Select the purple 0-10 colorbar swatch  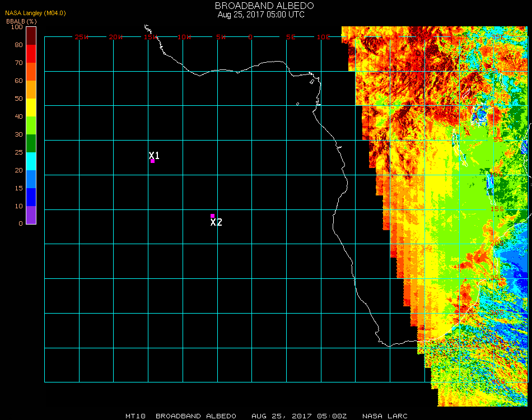pyautogui.click(x=31, y=215)
